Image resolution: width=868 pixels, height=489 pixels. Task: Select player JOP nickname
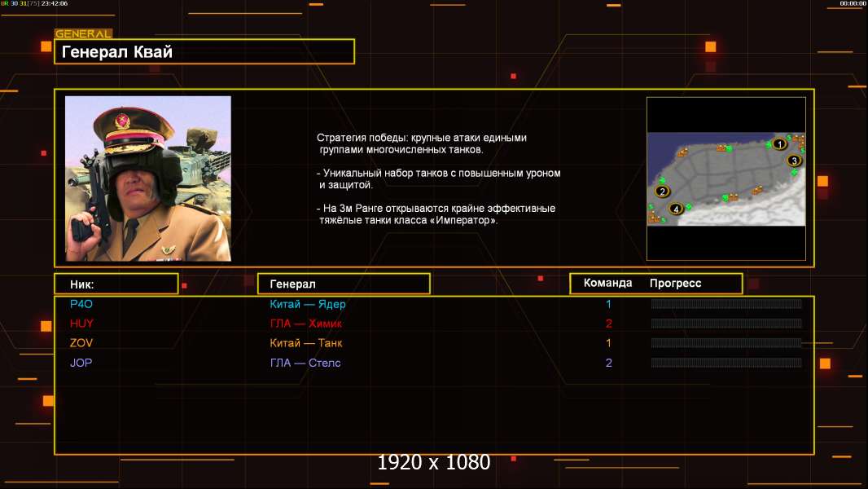pos(81,363)
